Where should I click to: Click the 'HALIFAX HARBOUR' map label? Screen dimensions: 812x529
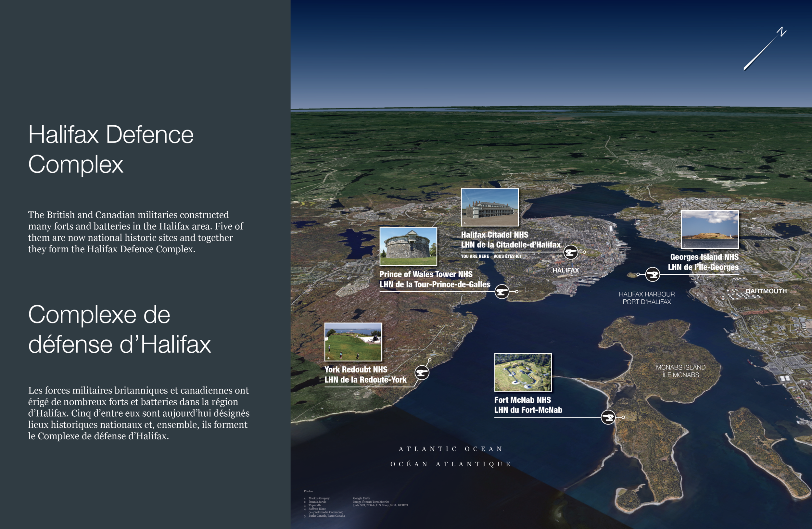pos(647,294)
